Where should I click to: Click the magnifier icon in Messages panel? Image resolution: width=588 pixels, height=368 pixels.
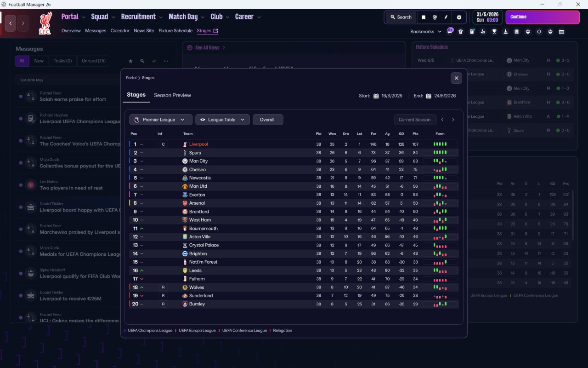pyautogui.click(x=142, y=61)
